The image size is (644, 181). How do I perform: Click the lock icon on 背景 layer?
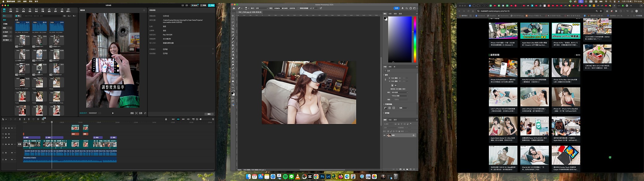[413, 135]
